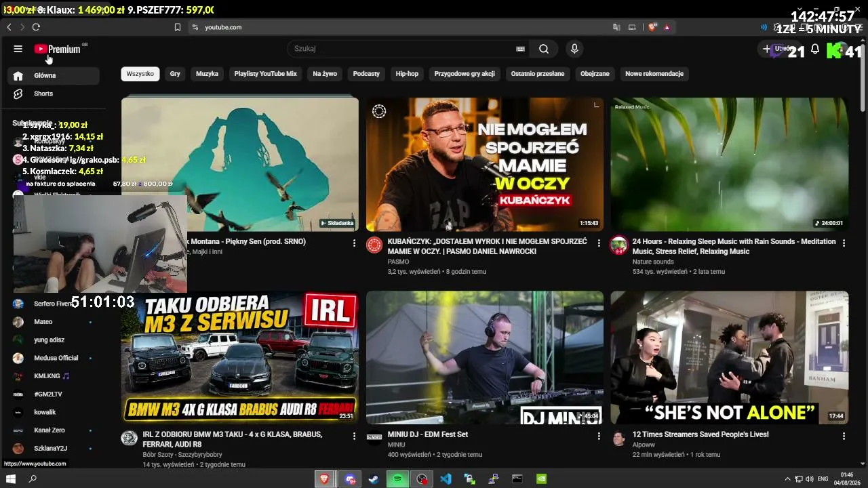Select the Na żywo filter chip
The image size is (868, 488).
pos(325,74)
